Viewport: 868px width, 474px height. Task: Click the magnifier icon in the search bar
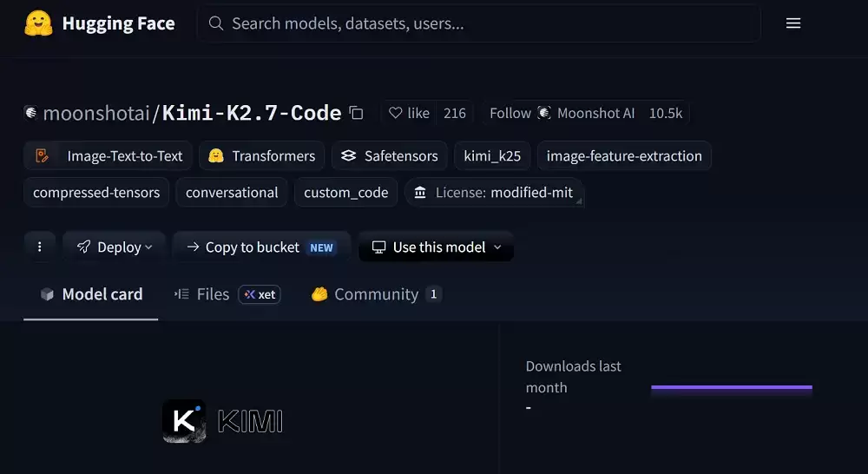(x=216, y=23)
